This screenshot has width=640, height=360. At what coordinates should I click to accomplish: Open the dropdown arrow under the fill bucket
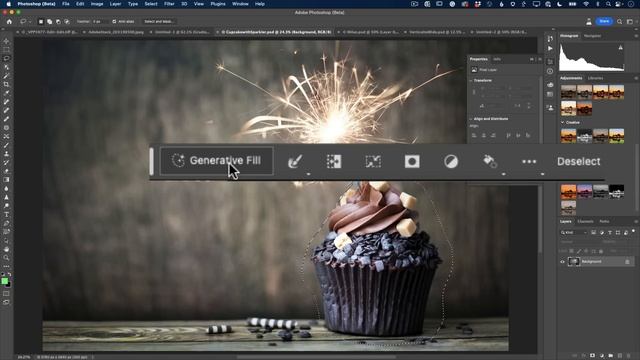[503, 174]
